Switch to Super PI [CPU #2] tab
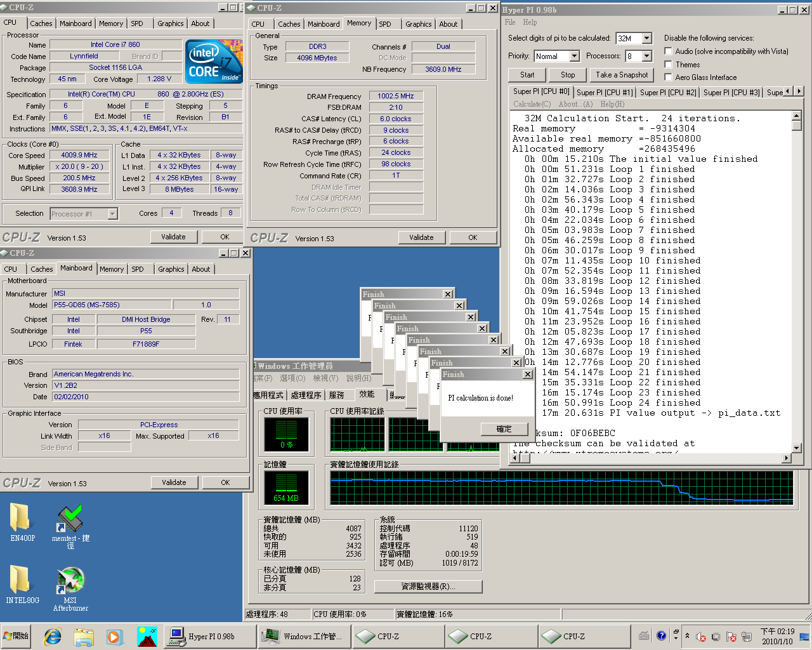 click(x=668, y=92)
